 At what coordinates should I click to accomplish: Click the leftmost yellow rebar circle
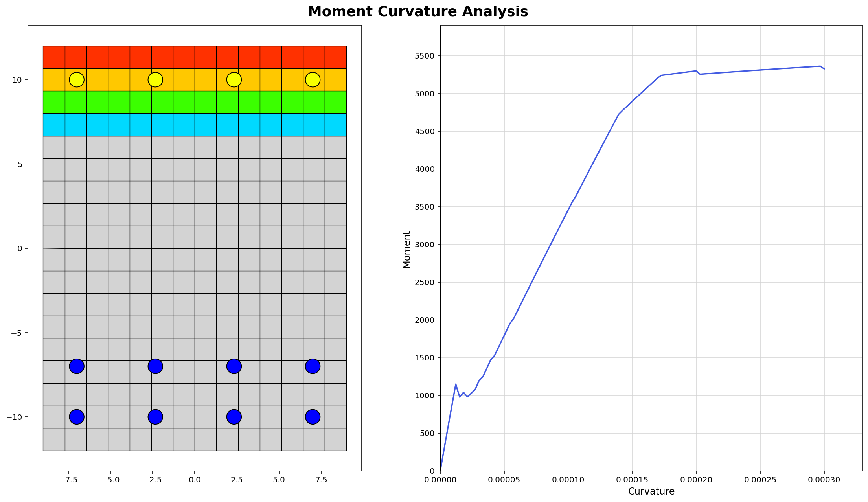pyautogui.click(x=77, y=80)
